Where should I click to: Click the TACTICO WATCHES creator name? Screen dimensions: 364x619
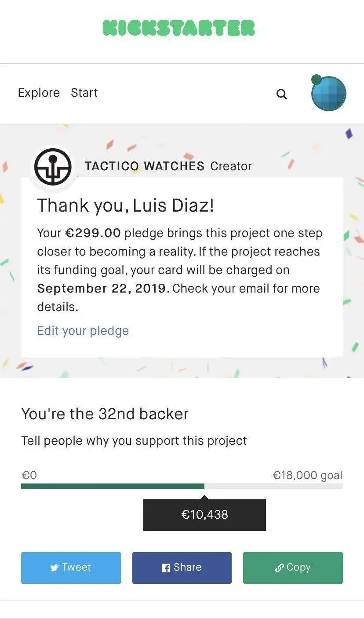pyautogui.click(x=145, y=166)
